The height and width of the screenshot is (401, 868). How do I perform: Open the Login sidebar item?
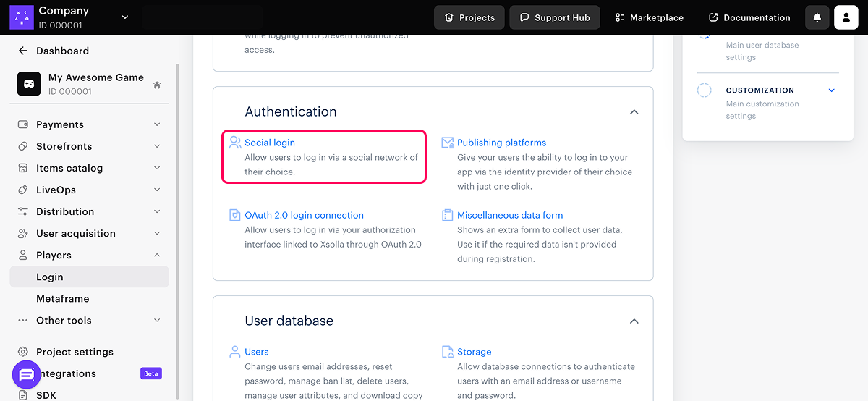[50, 277]
